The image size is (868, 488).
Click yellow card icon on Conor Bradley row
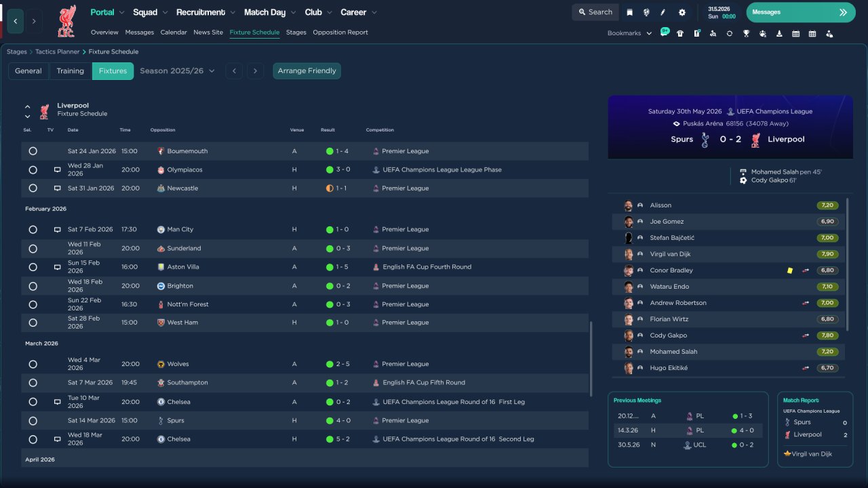click(x=790, y=270)
